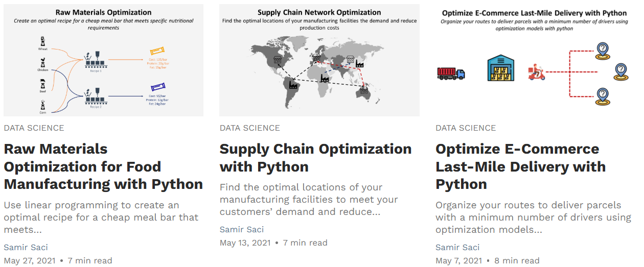Viewport: 644px width, 267px height.
Task: Select Data Science category above Supply Chain article
Action: click(250, 128)
